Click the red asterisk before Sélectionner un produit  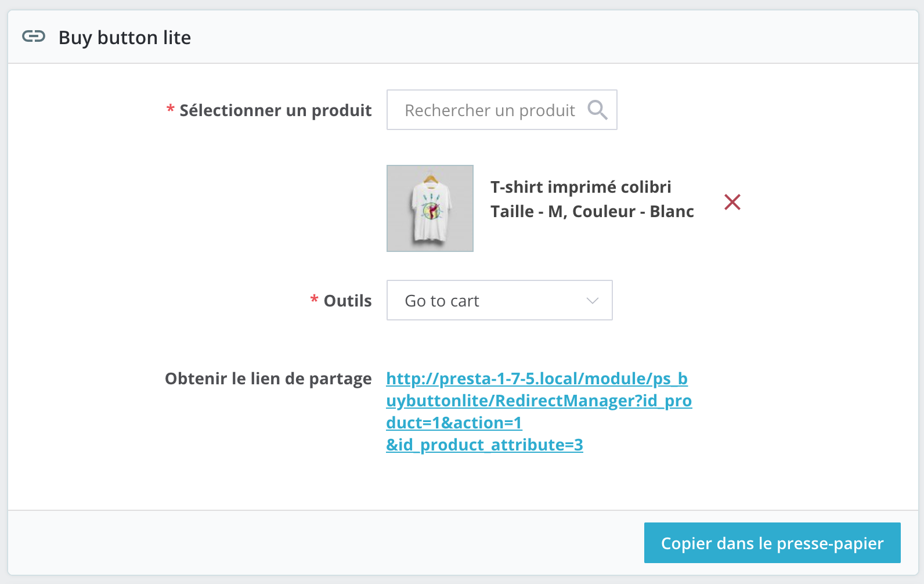click(171, 110)
